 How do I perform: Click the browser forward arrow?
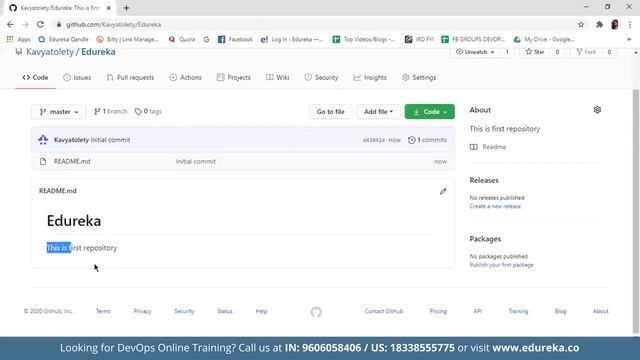pos(25,24)
